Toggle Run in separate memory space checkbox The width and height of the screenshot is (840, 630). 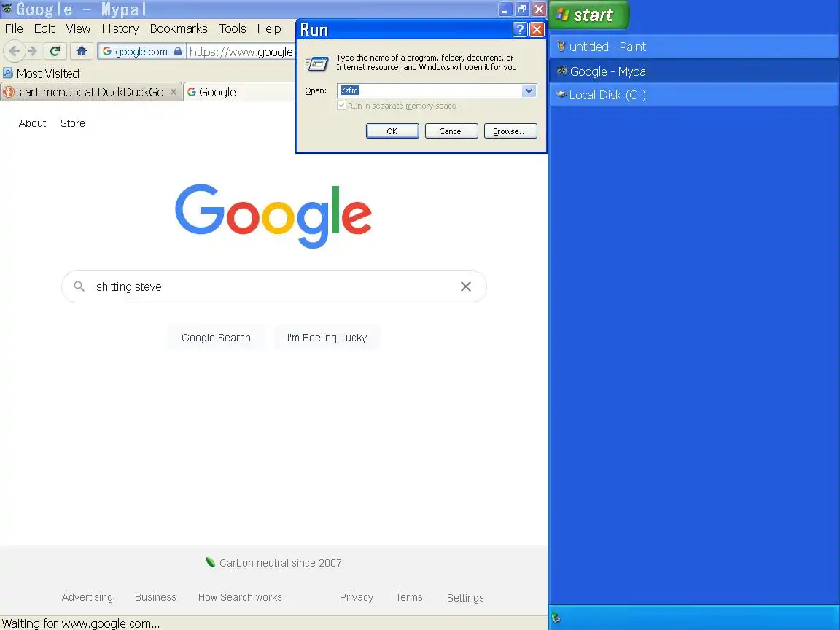pos(341,106)
